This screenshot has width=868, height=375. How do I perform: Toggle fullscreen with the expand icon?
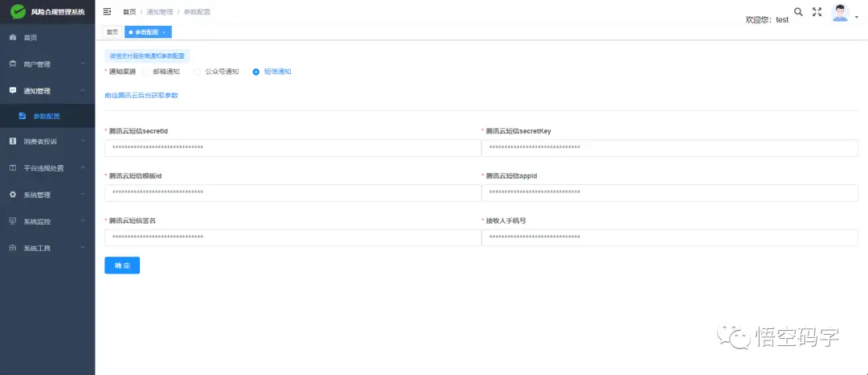pos(817,11)
